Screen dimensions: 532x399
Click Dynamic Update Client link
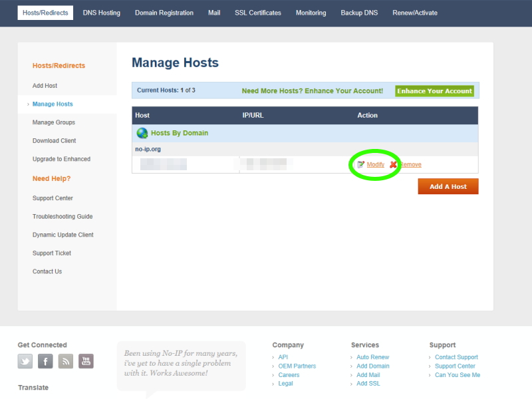tap(63, 235)
